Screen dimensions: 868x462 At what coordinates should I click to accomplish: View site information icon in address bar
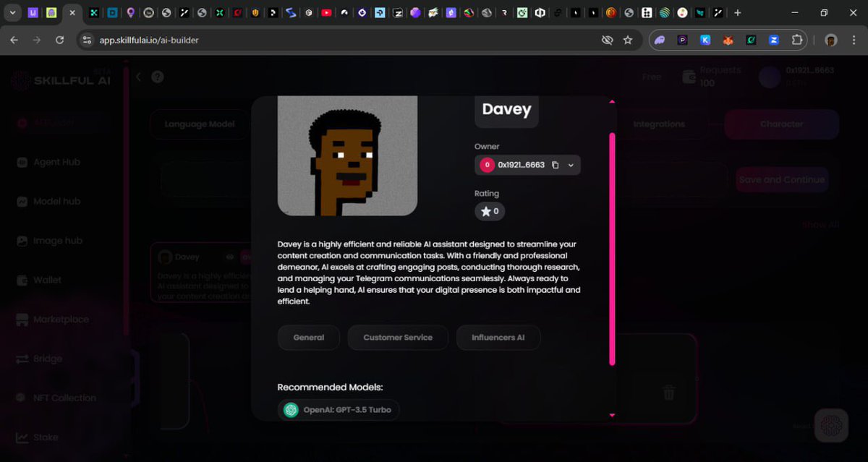(x=87, y=40)
